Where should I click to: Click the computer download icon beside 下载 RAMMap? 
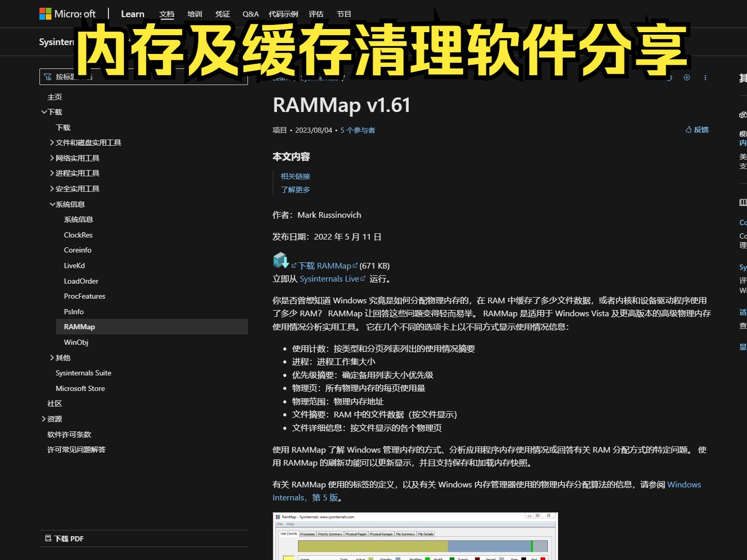point(281,260)
